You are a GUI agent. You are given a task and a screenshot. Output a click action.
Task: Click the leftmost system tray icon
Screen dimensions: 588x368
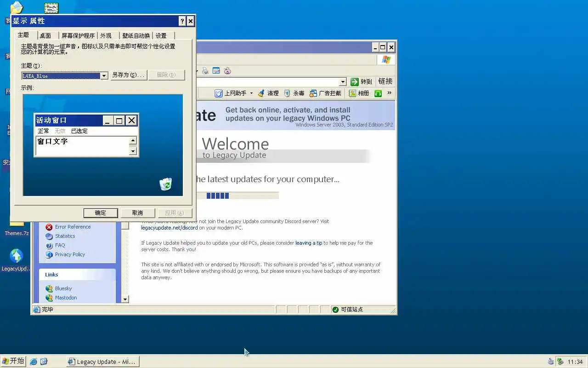tap(551, 362)
